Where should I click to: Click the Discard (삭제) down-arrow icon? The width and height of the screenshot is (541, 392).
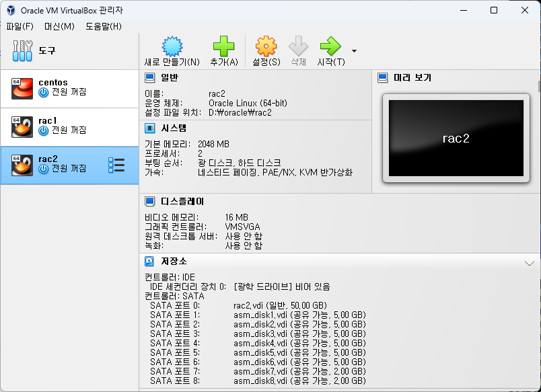click(x=299, y=46)
